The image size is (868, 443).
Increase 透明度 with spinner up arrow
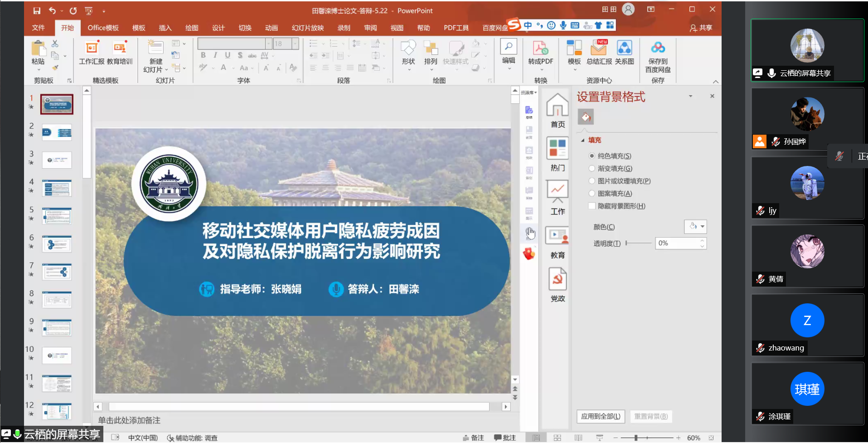[x=702, y=241]
